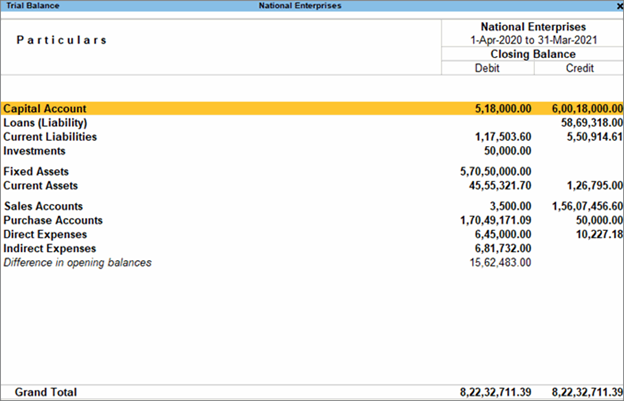This screenshot has height=401, width=624.
Task: Click the Debit column header
Action: (487, 68)
